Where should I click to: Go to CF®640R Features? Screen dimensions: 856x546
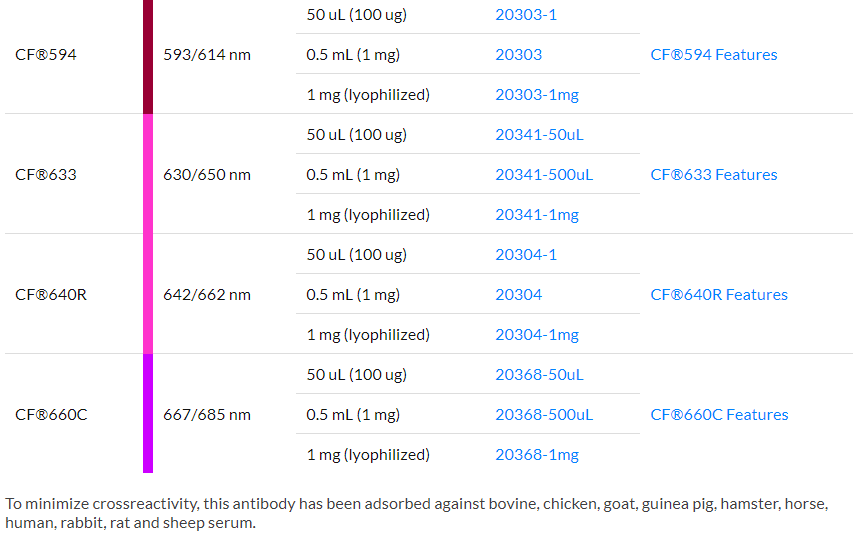pyautogui.click(x=719, y=295)
